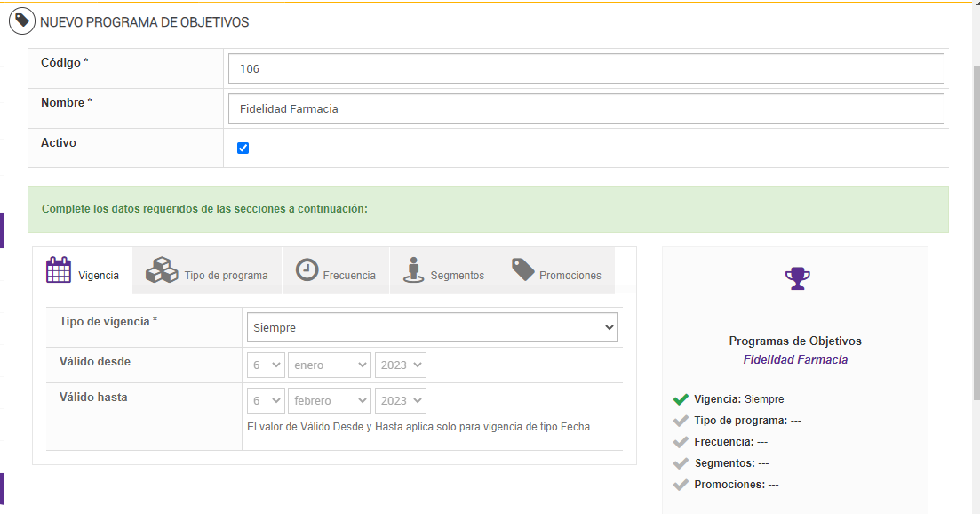The height and width of the screenshot is (514, 980).
Task: Click the grey checkmark next to Promociones
Action: click(681, 485)
